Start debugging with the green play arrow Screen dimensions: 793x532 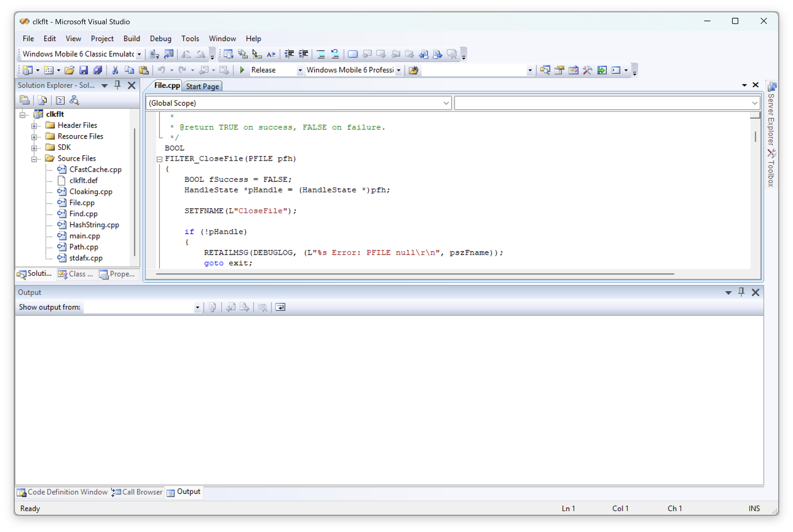242,70
